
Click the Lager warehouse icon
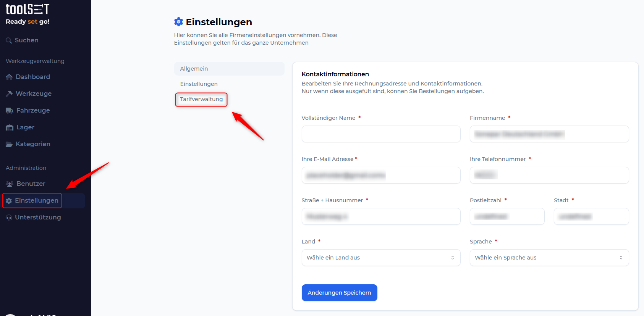pos(10,127)
